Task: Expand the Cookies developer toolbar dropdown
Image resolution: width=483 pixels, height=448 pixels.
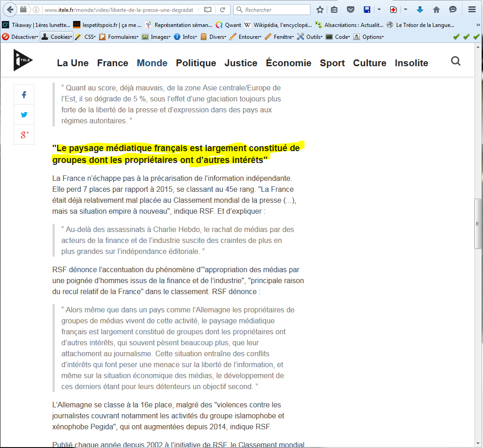Action: click(x=57, y=37)
